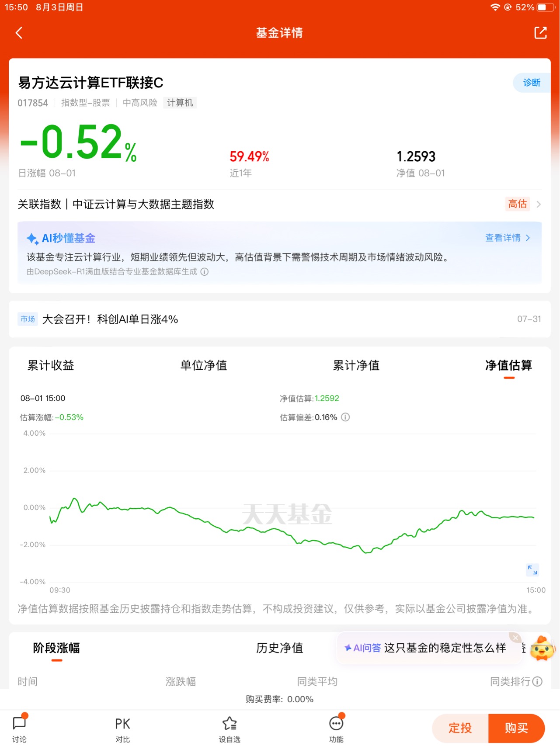Tap the WiFi status icon

(495, 7)
